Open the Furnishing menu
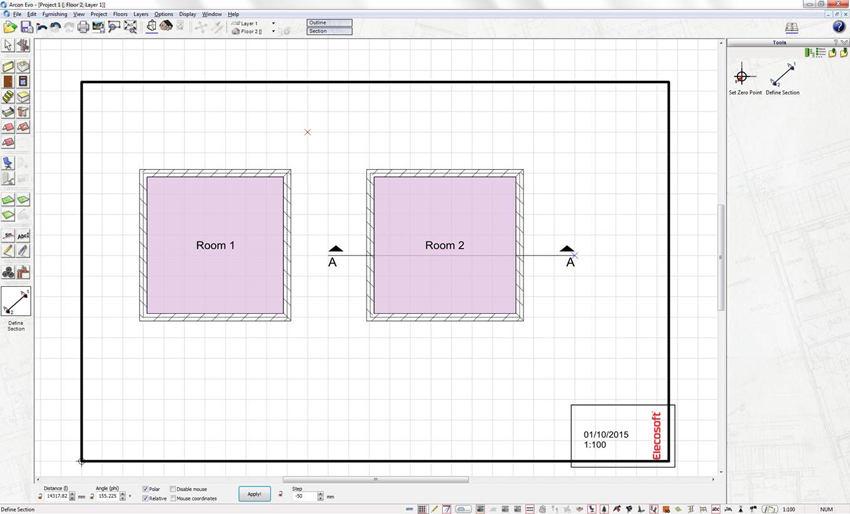 pyautogui.click(x=55, y=14)
